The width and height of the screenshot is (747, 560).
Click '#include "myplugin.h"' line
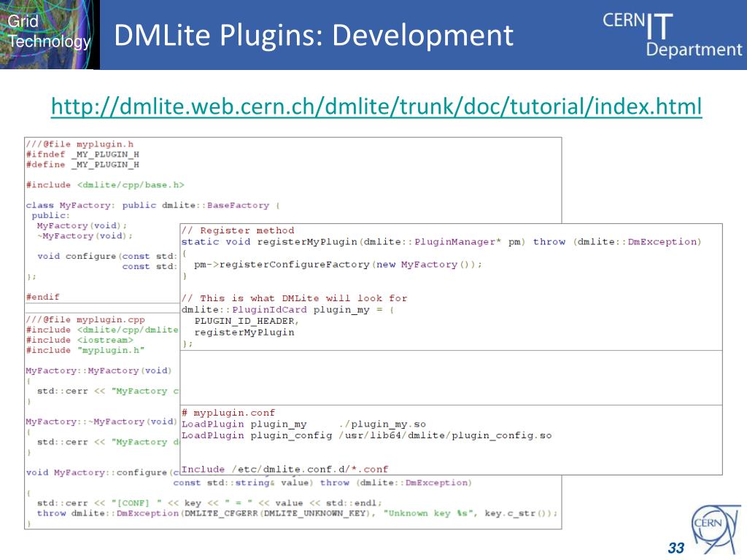tap(85, 350)
